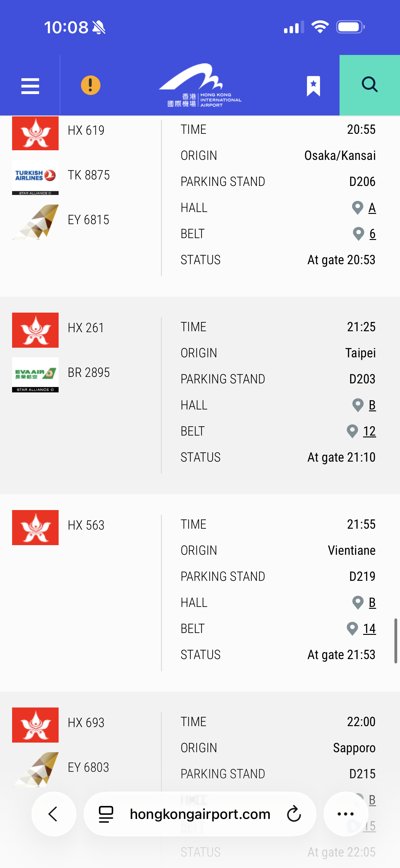Image resolution: width=400 pixels, height=868 pixels.
Task: Open the page tools icon in address bar
Action: click(106, 814)
